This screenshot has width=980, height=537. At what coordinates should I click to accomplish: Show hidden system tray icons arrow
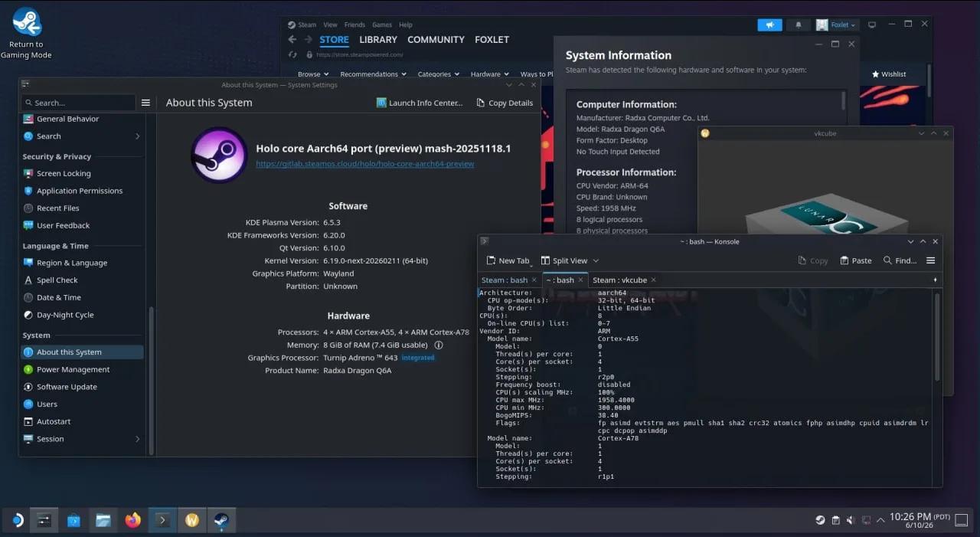pyautogui.click(x=881, y=521)
